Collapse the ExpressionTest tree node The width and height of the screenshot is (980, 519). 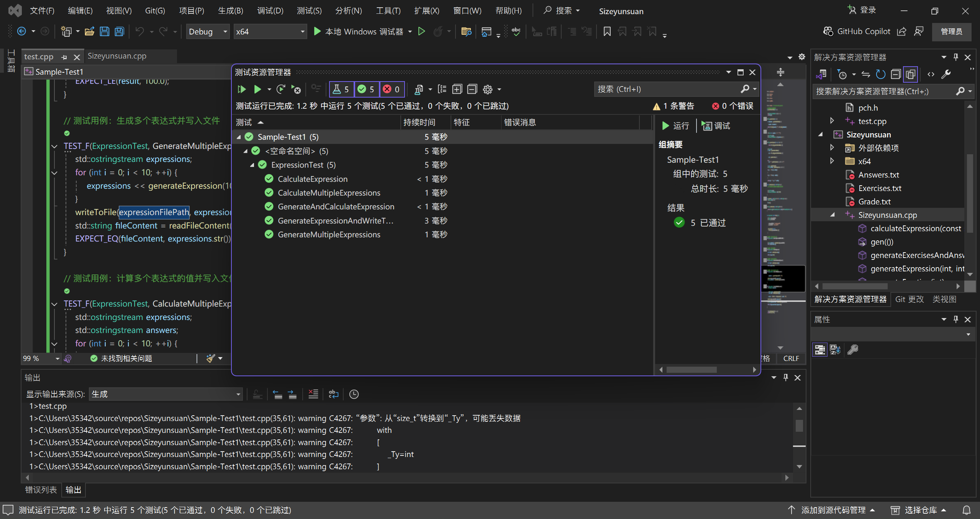point(252,165)
